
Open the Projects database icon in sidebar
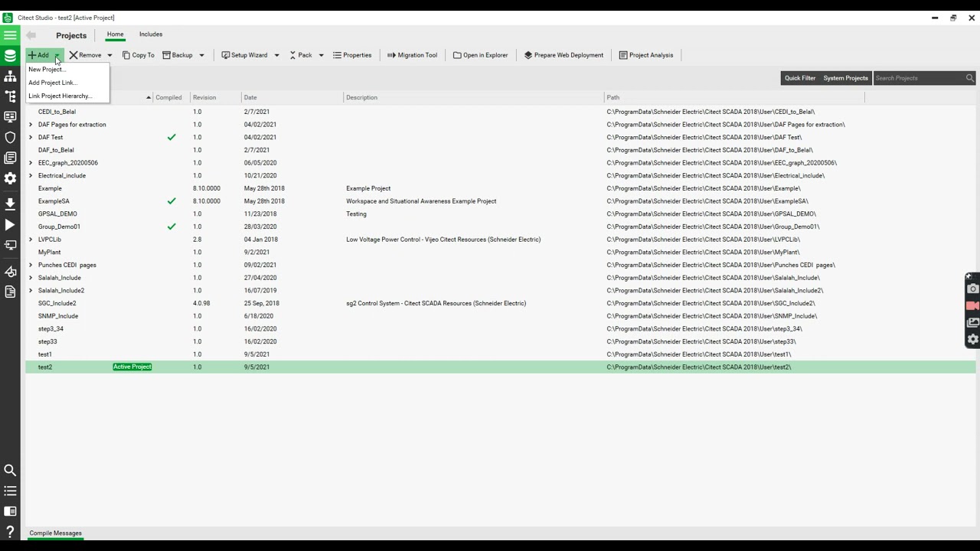(10, 56)
